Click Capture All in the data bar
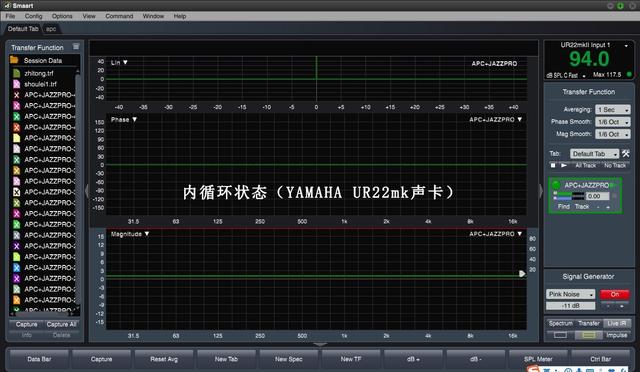The width and height of the screenshot is (640, 372). [x=61, y=324]
